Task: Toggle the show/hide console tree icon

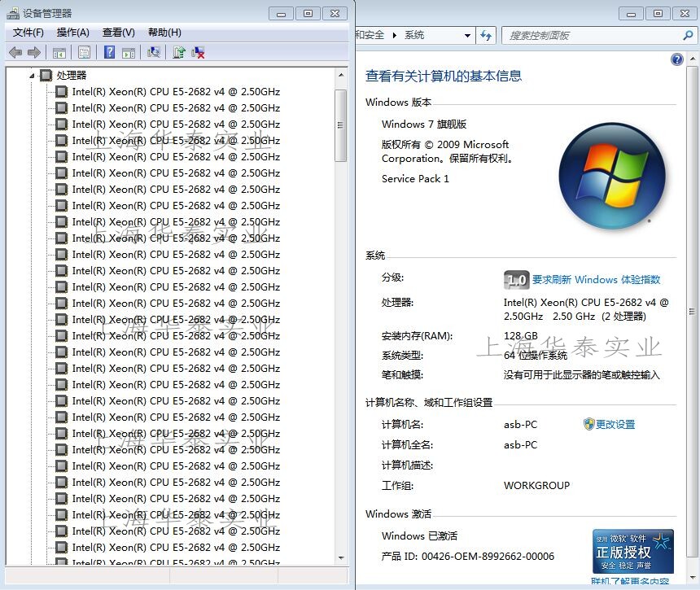Action: pos(59,53)
